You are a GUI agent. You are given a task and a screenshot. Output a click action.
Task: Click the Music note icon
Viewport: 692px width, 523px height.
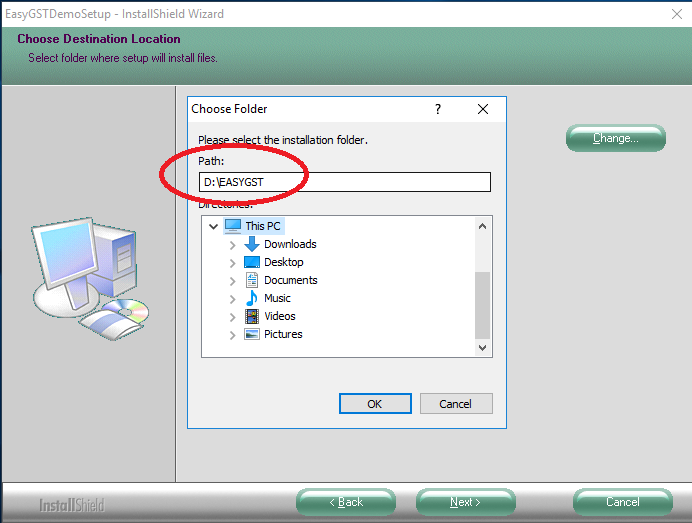252,298
